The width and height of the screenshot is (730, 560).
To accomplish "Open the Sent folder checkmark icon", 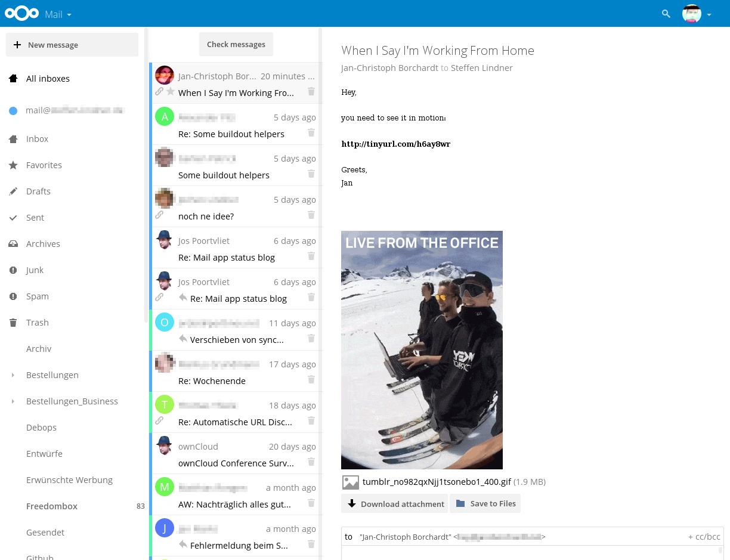I will point(13,217).
